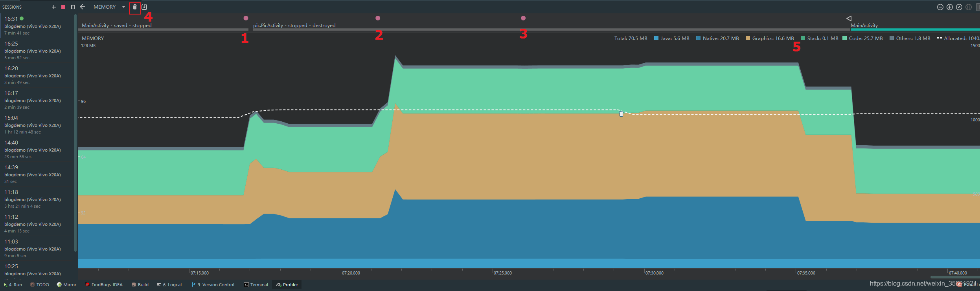
Task: Click the Code legend color swatch
Action: (844, 38)
